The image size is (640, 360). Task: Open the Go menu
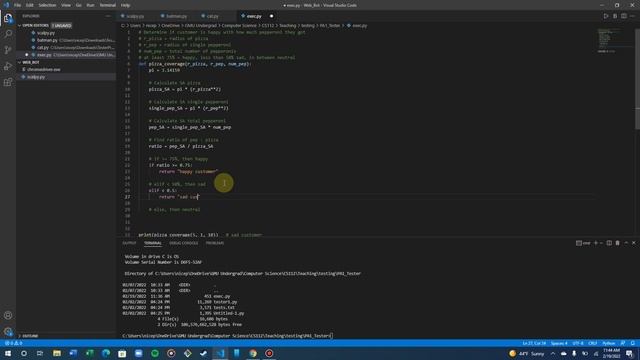click(78, 5)
